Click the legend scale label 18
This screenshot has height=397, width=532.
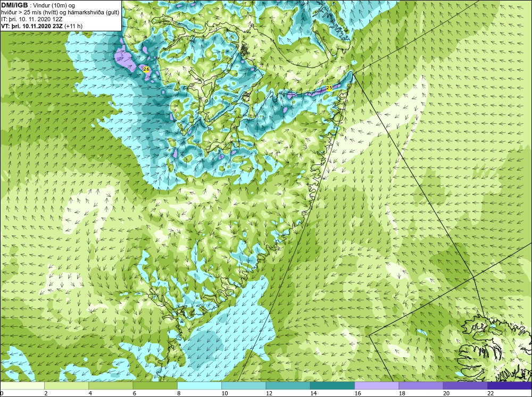(x=402, y=393)
